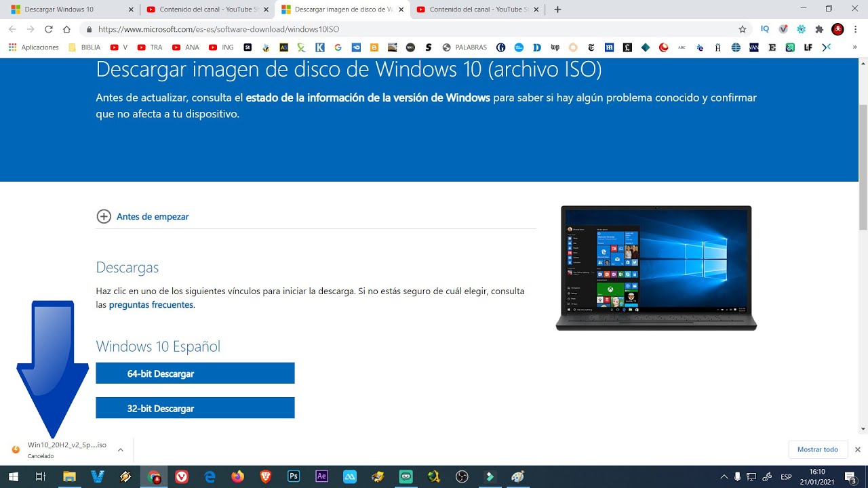This screenshot has width=868, height=488.
Task: Launch Firefox from the taskbar
Action: pos(237,476)
